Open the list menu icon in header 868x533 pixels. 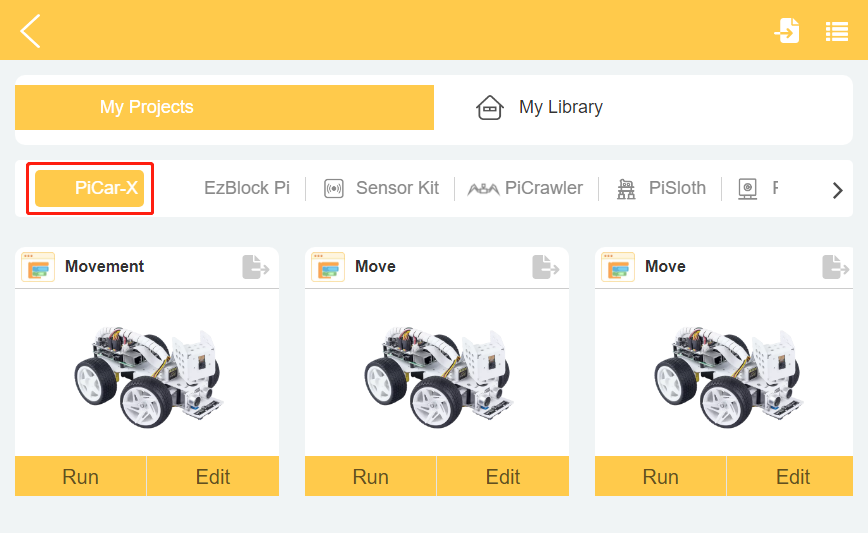coord(836,32)
